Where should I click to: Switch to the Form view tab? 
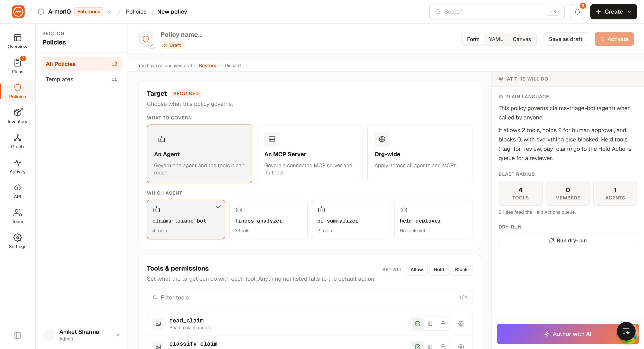point(473,39)
